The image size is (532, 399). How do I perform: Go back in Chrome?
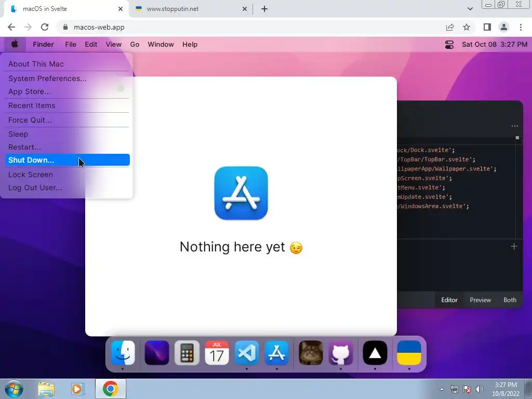pos(11,27)
